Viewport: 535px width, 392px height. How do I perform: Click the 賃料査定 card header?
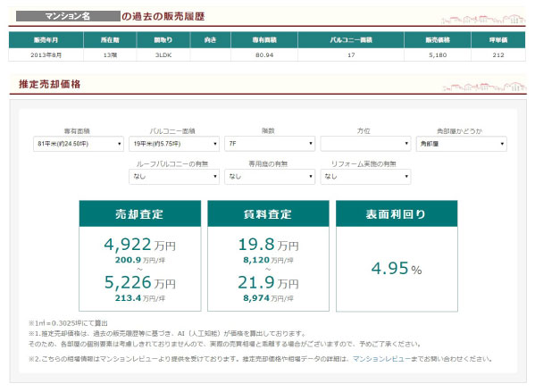(x=268, y=213)
